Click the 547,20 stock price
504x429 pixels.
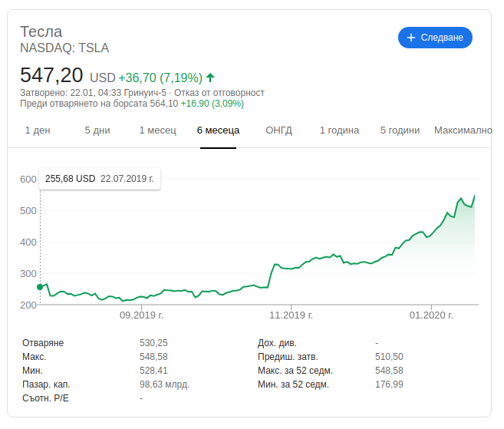click(51, 75)
